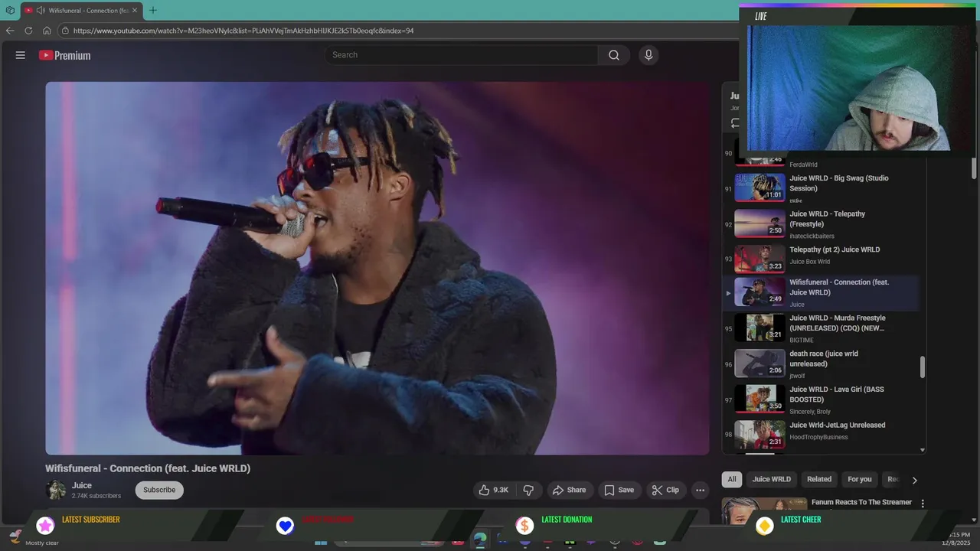
Task: Open Telepathy (Freestyle) thumbnail
Action: pos(760,223)
